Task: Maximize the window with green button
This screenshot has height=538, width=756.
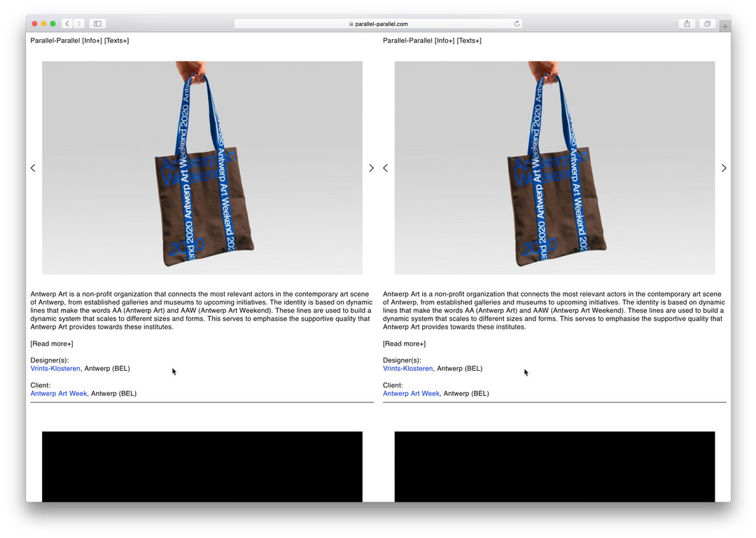Action: click(x=53, y=24)
